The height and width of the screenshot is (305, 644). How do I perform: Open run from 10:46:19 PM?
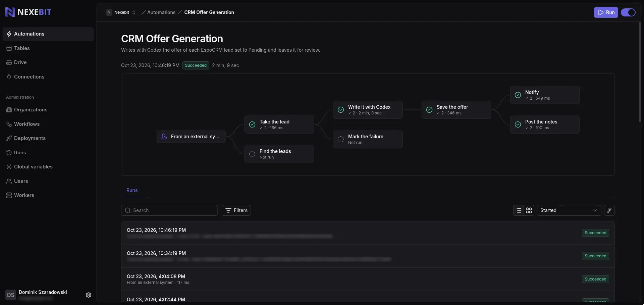click(368, 233)
